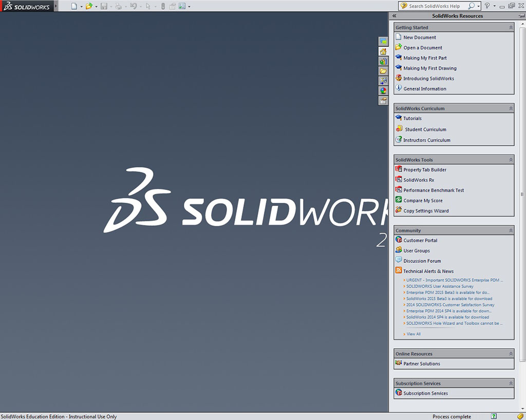
Task: Click the Making My First Part link
Action: [x=425, y=58]
